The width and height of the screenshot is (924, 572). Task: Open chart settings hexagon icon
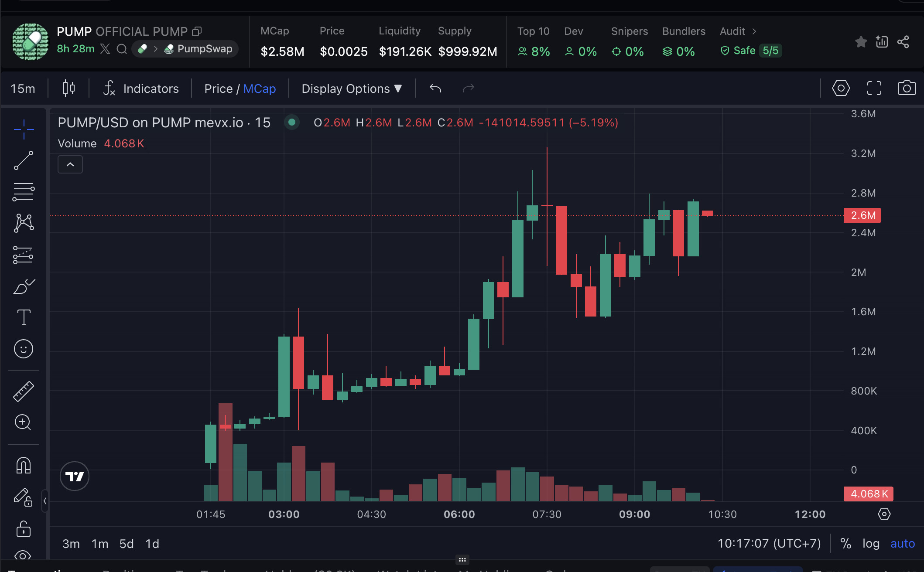pyautogui.click(x=841, y=88)
